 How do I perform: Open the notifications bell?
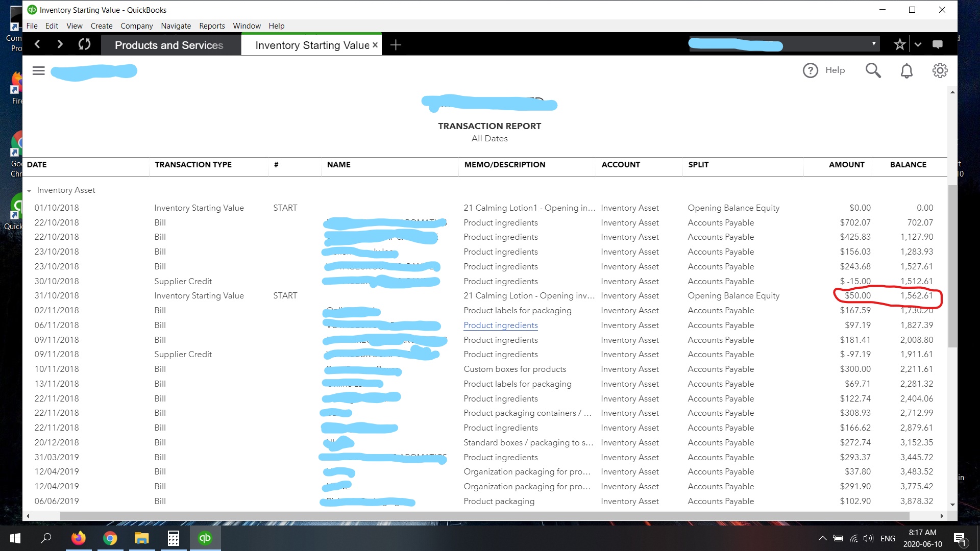point(906,70)
